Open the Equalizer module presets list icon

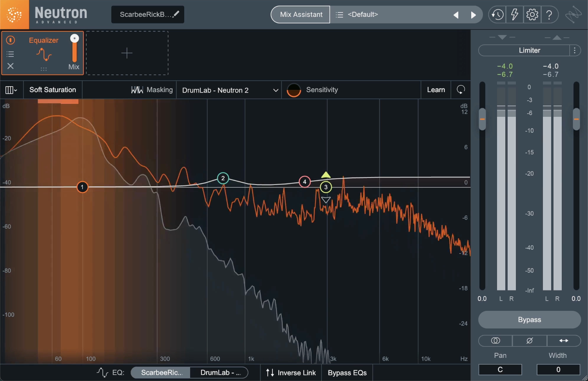click(11, 54)
